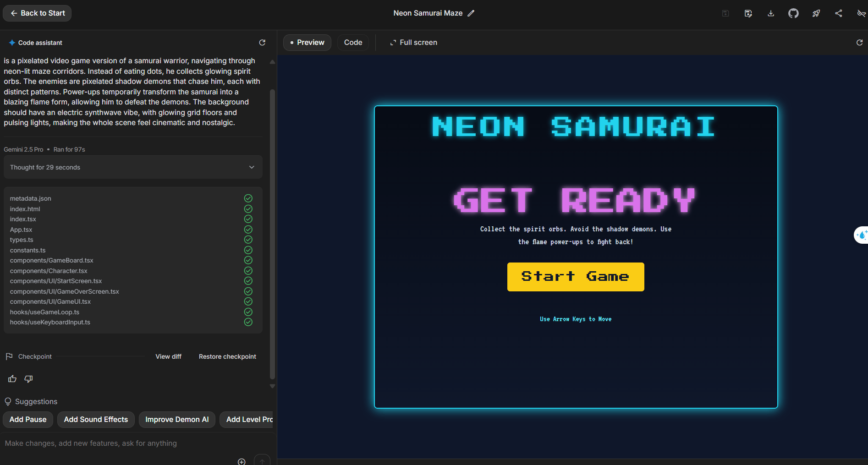Reload the preview with refresh icon
This screenshot has height=465, width=868.
[x=860, y=43]
